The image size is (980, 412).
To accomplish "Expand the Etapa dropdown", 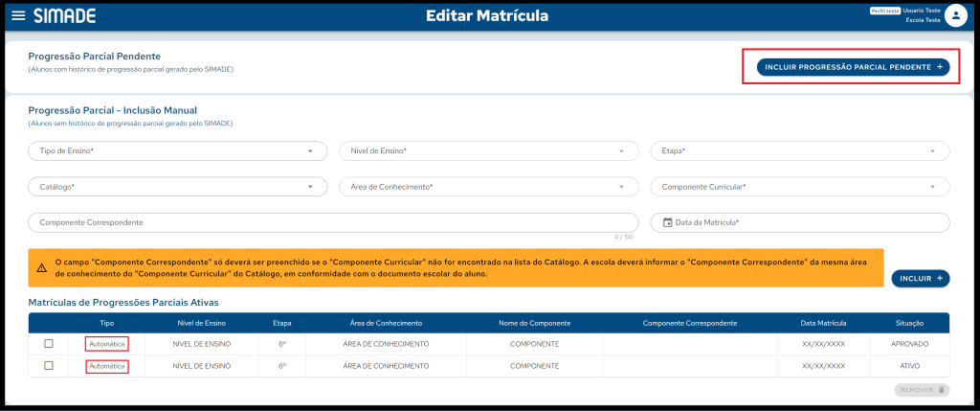I will 799,151.
